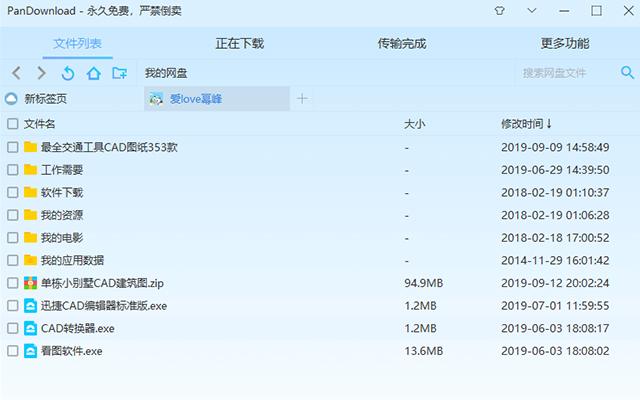This screenshot has height=400, width=640.
Task: Select file name CAD转换器.exe
Action: [x=78, y=328]
